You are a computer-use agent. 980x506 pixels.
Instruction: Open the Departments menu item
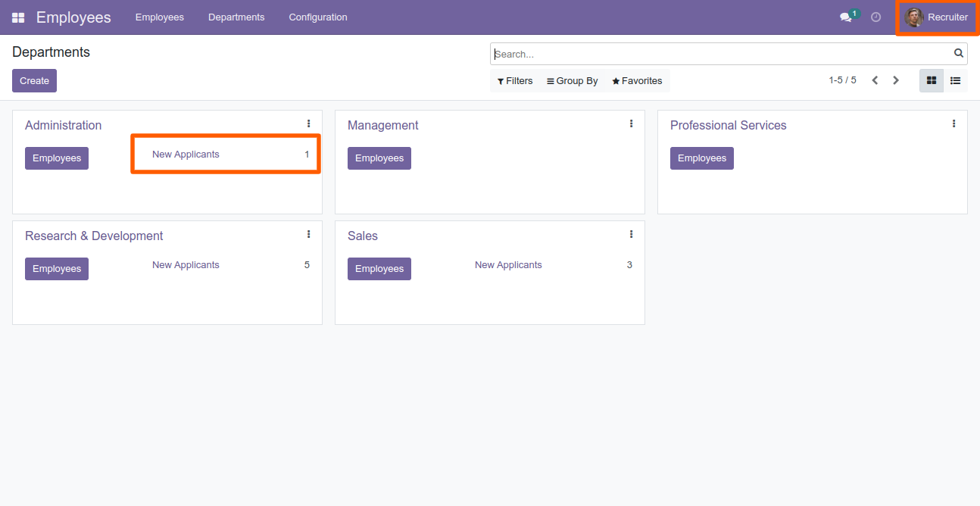pos(236,17)
